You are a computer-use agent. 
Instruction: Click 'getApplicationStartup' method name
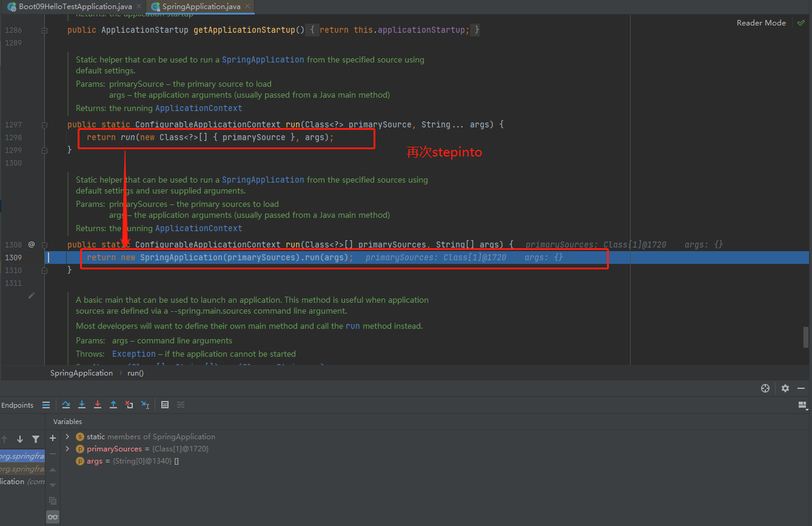click(x=244, y=30)
